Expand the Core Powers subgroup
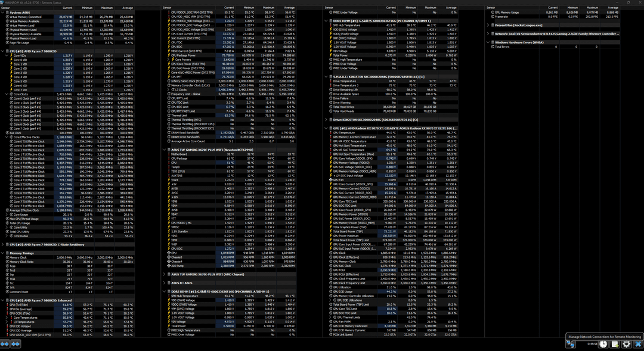Image resolution: width=644 pixels, height=351 pixels. (x=169, y=60)
